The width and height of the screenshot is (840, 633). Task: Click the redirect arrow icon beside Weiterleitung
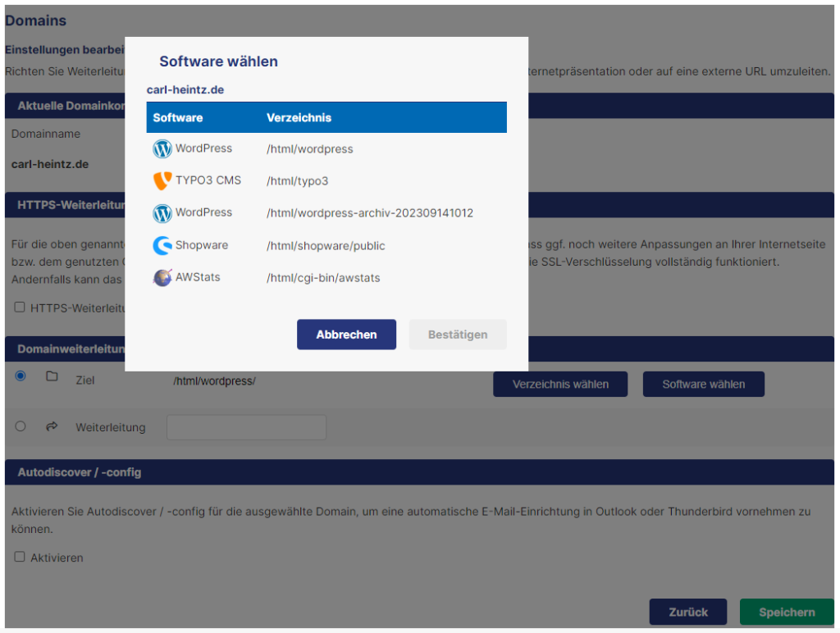pos(52,426)
